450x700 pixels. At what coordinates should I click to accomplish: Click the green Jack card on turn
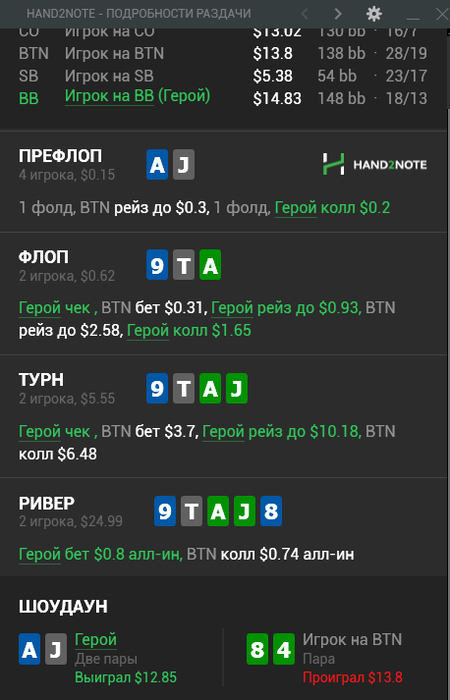pos(237,388)
